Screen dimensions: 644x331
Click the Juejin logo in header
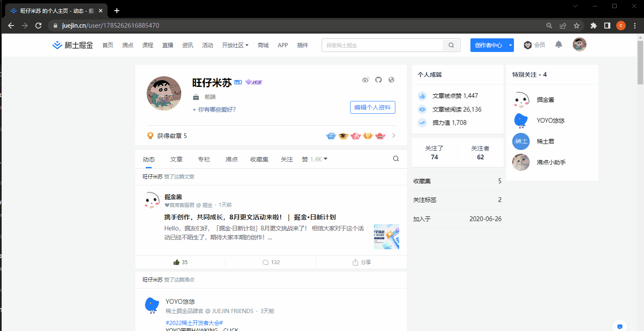[x=73, y=45]
